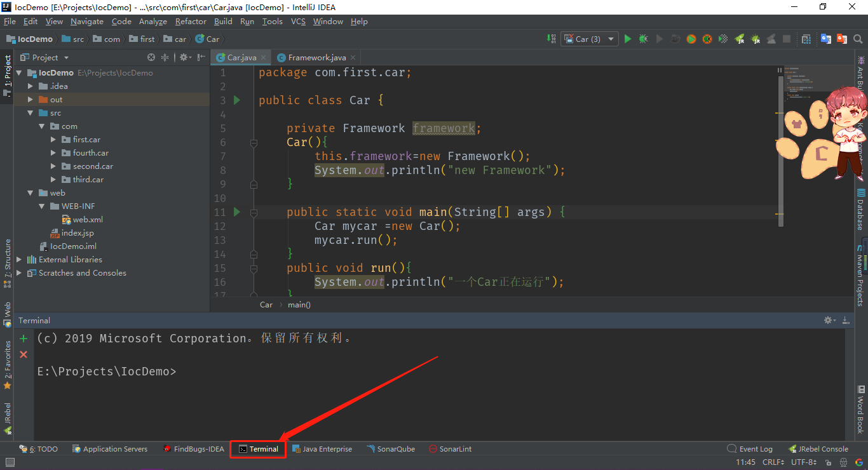Open the Refactor menu
The image size is (868, 470).
tap(191, 21)
